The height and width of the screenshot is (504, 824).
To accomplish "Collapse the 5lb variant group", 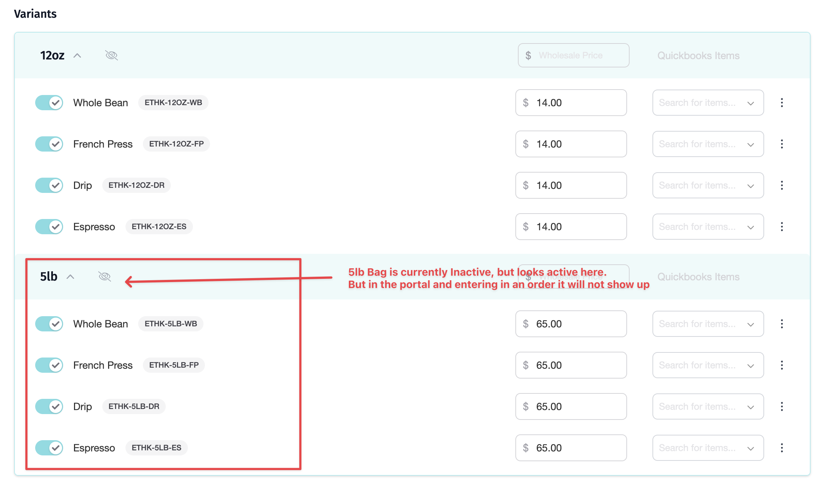I will click(70, 277).
